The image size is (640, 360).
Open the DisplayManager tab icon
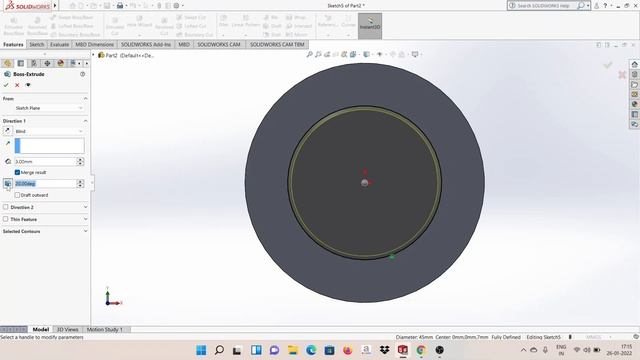[60, 63]
